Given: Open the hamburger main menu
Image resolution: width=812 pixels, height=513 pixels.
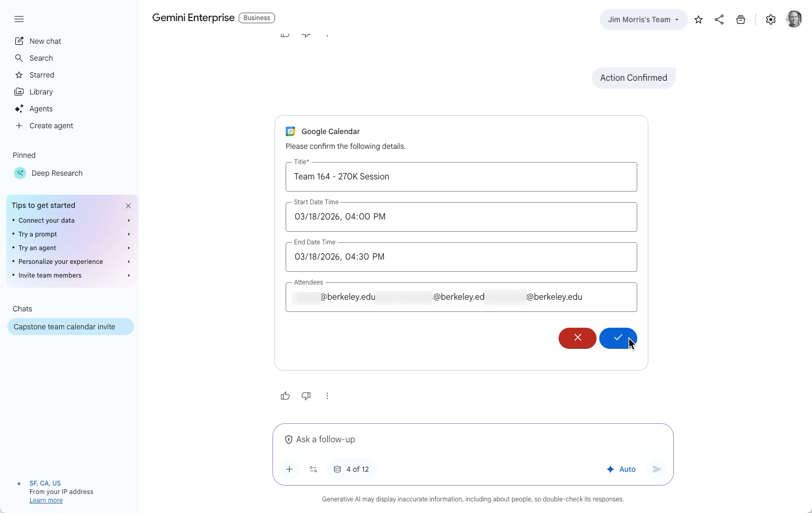Looking at the screenshot, I should point(19,19).
